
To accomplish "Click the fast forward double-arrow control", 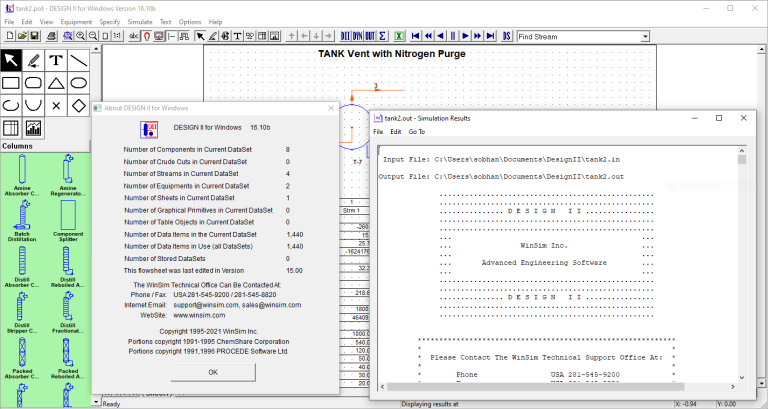I will tap(478, 36).
